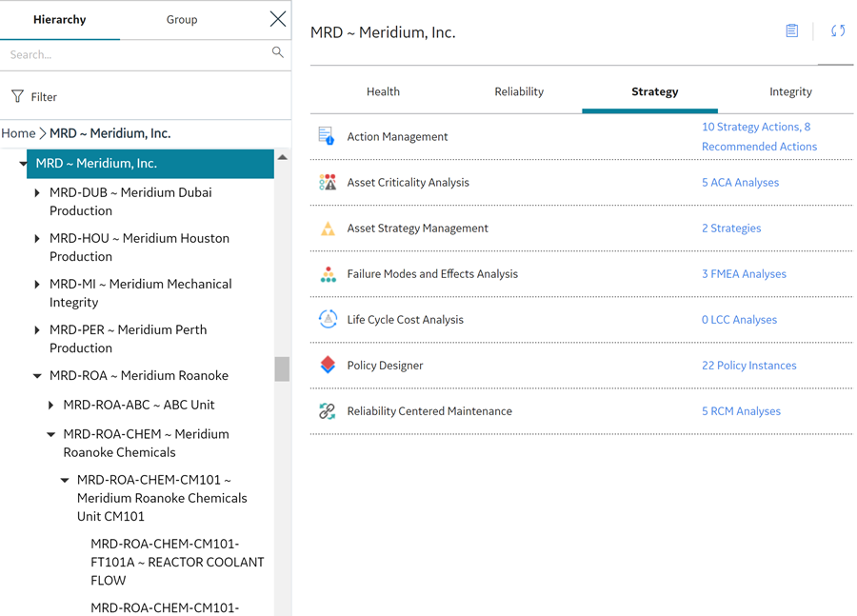Expand MRD-HOU Meridium Houston Production node
The image size is (857, 616).
37,238
